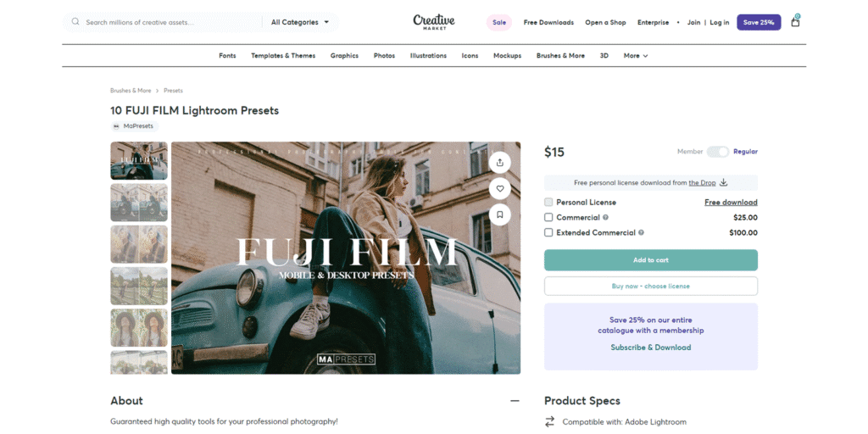Click the Free download link
Image resolution: width=868 pixels, height=434 pixels.
click(x=731, y=203)
